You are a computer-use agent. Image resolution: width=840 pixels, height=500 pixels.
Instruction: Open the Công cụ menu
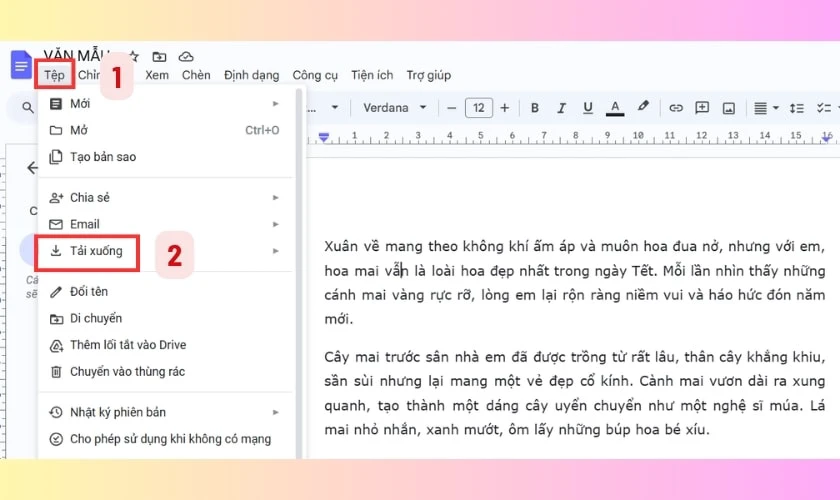(315, 75)
